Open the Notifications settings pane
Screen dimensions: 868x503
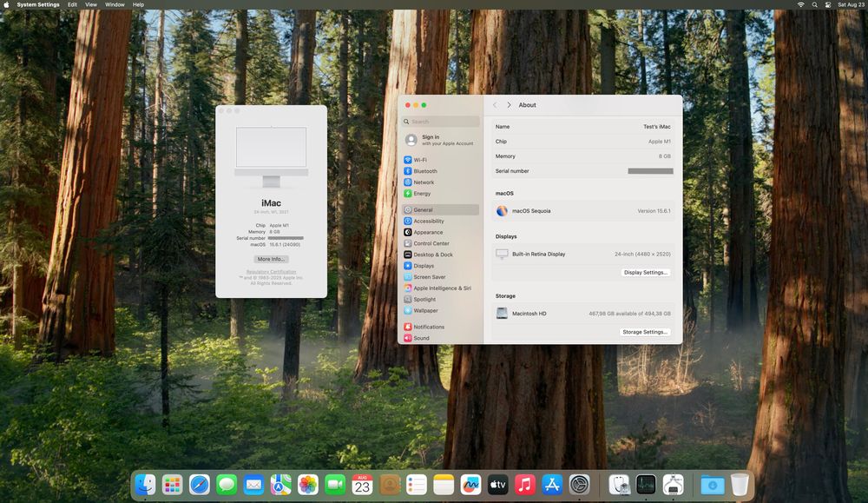tap(428, 327)
